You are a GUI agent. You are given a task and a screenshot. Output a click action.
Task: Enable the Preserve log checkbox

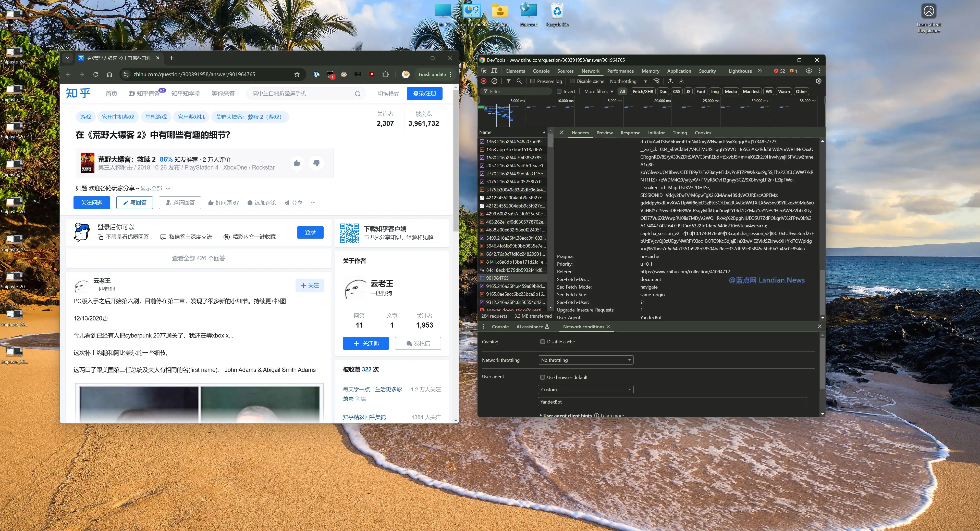click(x=533, y=81)
